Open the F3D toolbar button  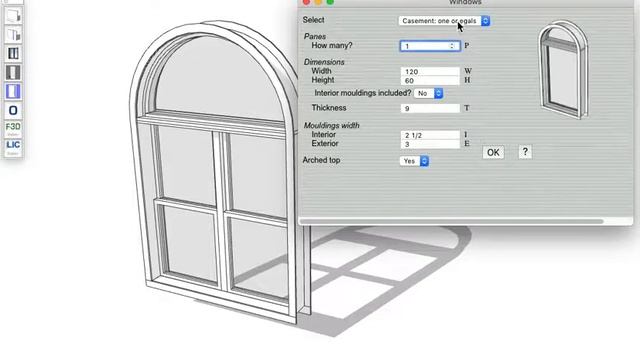pyautogui.click(x=13, y=129)
